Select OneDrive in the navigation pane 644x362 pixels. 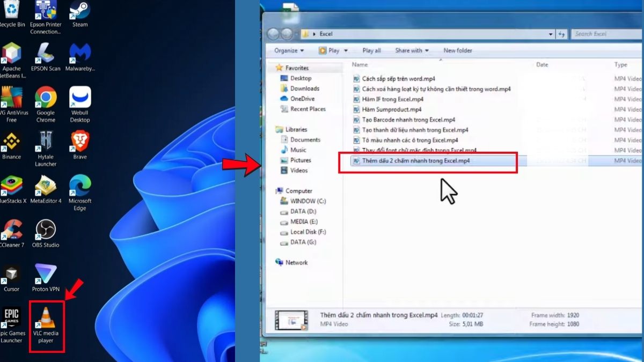point(298,99)
